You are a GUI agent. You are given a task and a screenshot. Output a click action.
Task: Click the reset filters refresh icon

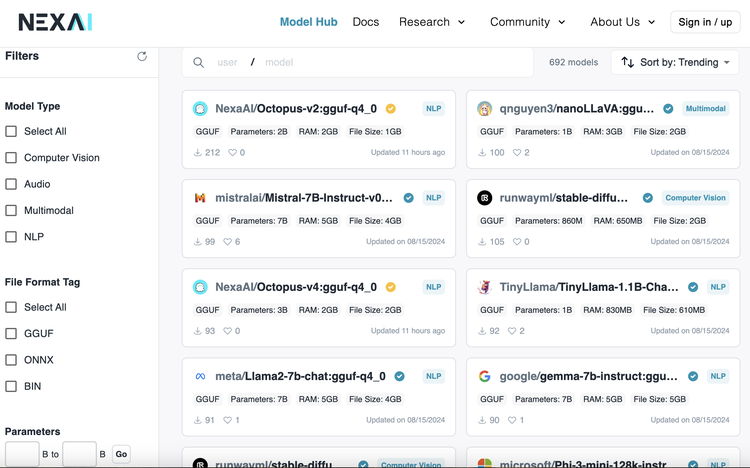(142, 56)
